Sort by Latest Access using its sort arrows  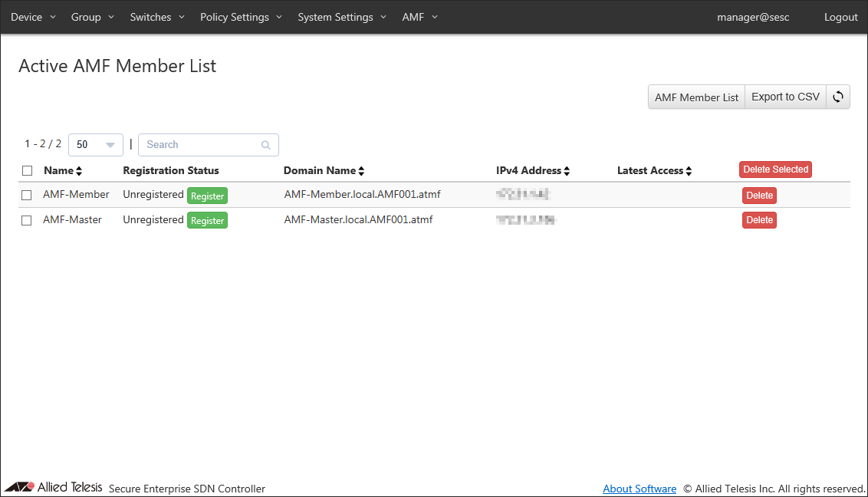click(x=689, y=171)
